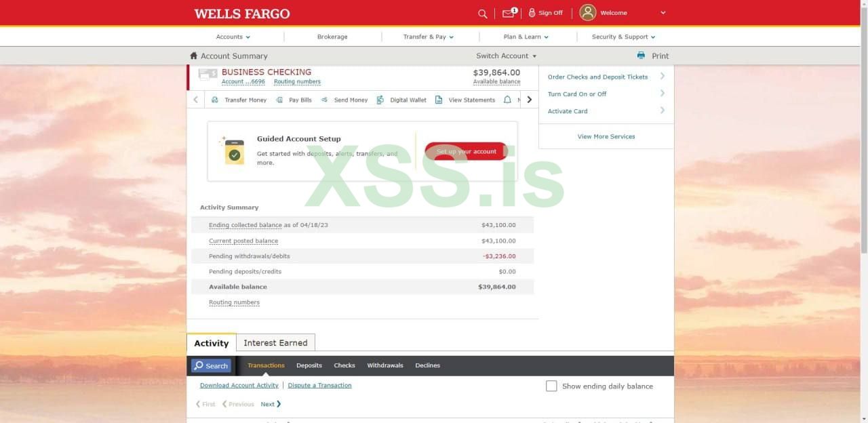Click the Business Checking card icon

(208, 74)
